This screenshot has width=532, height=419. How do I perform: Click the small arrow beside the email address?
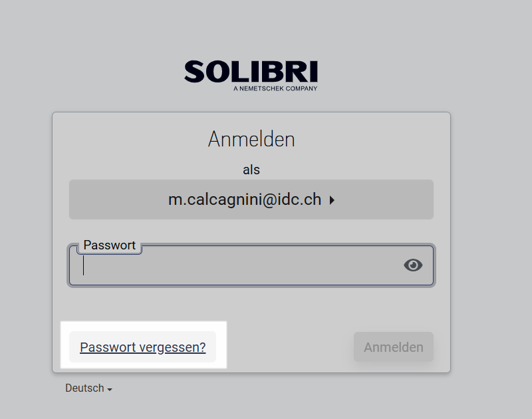pos(332,200)
